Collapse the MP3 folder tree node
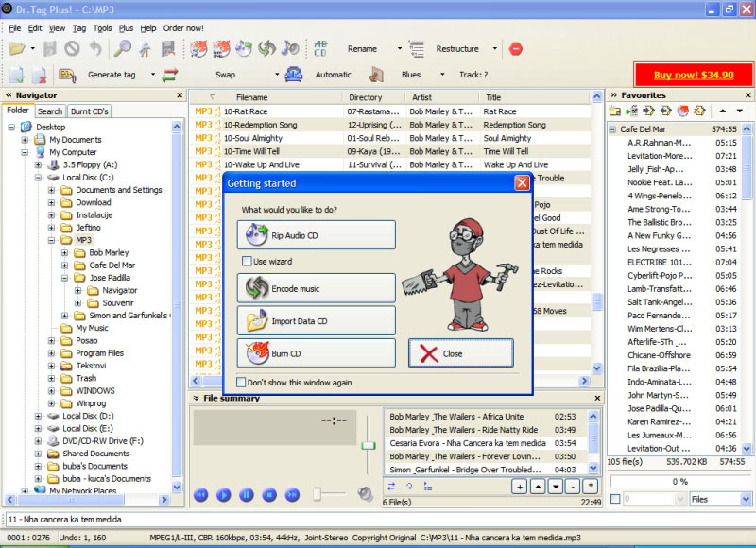Image resolution: width=756 pixels, height=548 pixels. click(x=52, y=240)
